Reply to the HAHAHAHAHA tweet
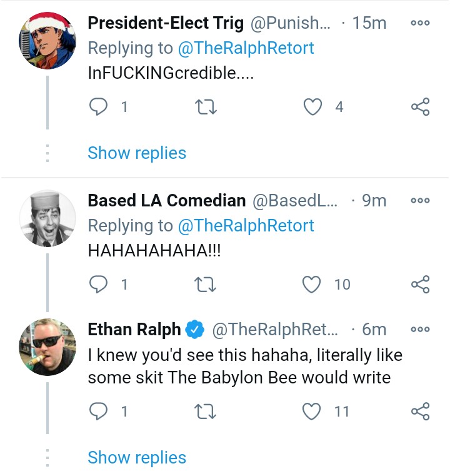The image size is (450, 476). coord(98,285)
